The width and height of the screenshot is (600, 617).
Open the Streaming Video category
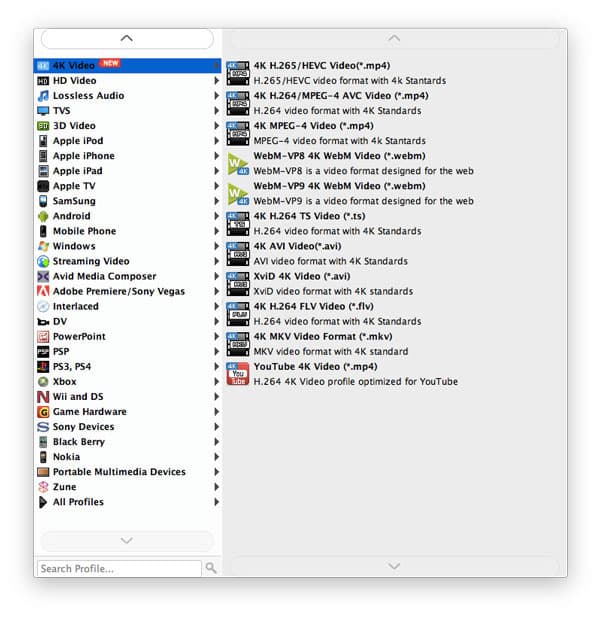pyautogui.click(x=90, y=261)
